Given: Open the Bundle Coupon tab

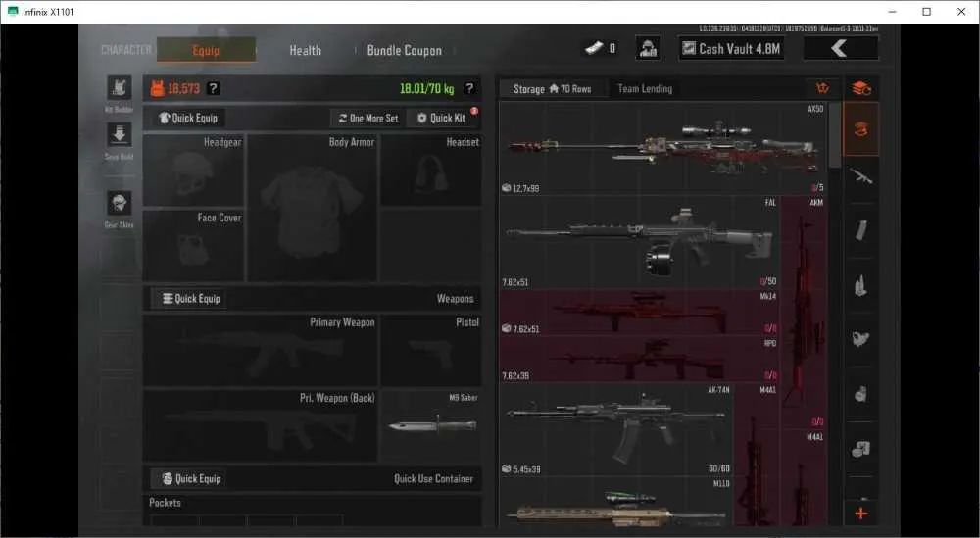Looking at the screenshot, I should [405, 50].
